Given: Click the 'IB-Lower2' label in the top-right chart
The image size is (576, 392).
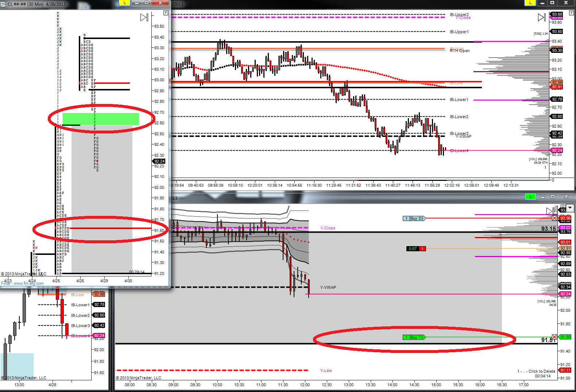Looking at the screenshot, I should tap(459, 117).
